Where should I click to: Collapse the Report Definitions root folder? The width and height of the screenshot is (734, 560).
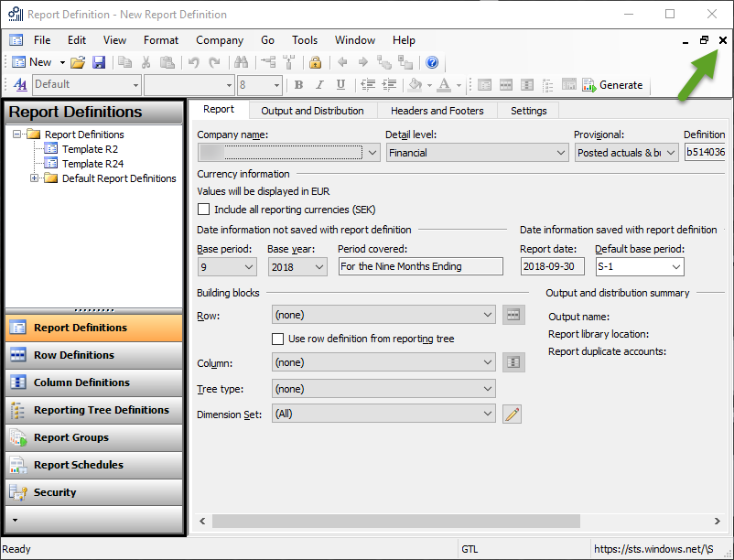click(16, 135)
